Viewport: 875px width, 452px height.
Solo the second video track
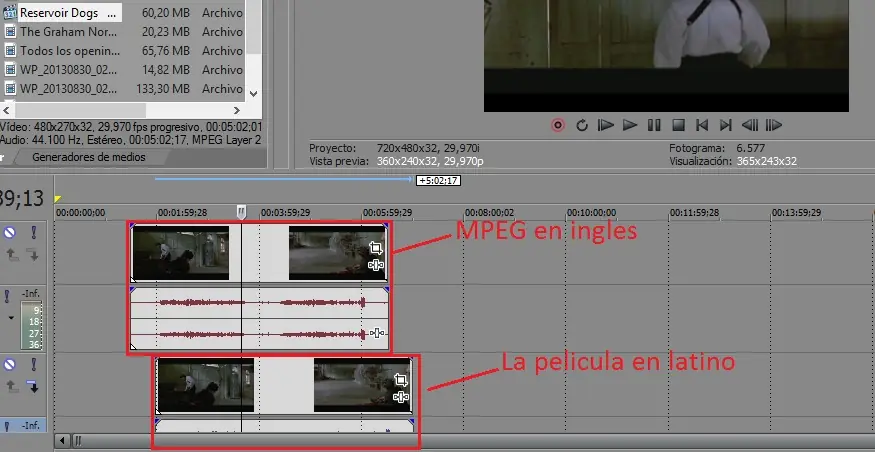(33, 365)
